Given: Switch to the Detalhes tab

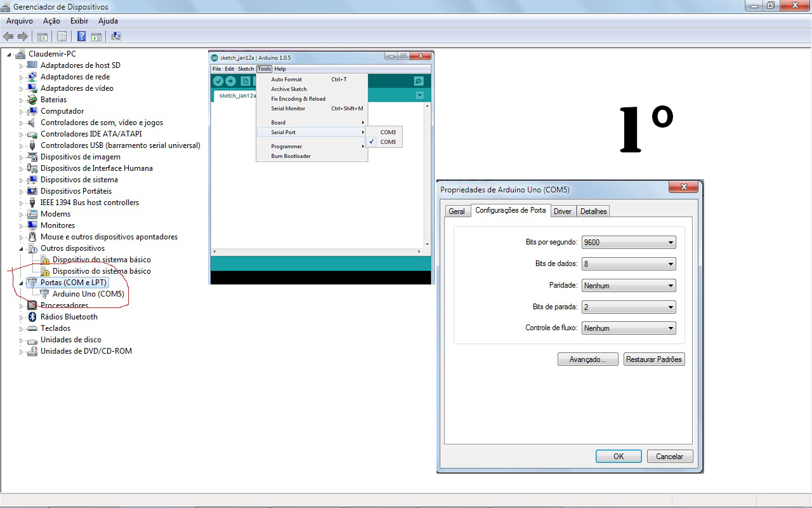Looking at the screenshot, I should pos(593,211).
